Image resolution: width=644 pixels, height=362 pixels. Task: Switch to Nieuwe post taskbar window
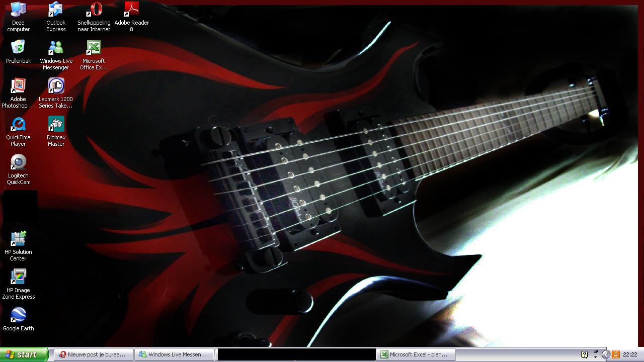(x=94, y=354)
